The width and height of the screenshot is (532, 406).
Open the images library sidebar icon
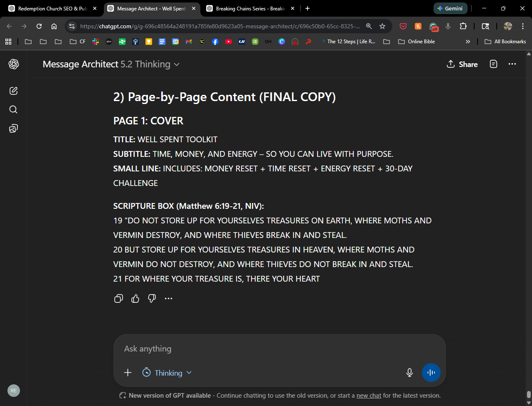click(x=13, y=129)
